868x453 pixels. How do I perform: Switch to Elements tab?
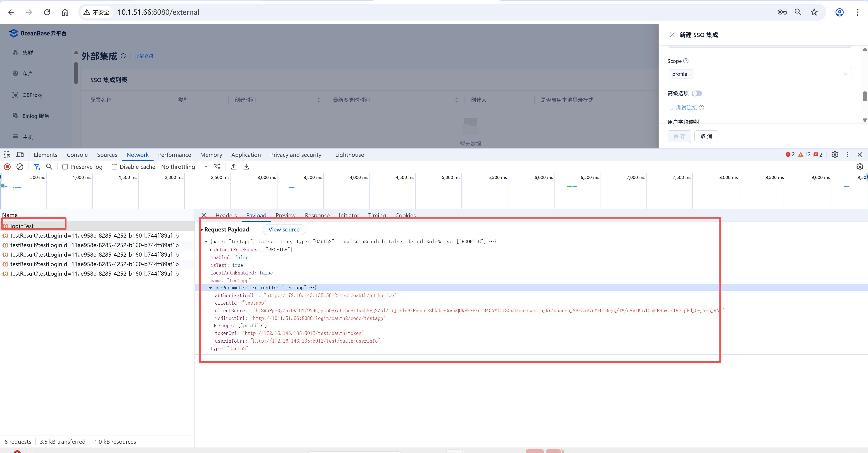tap(45, 155)
